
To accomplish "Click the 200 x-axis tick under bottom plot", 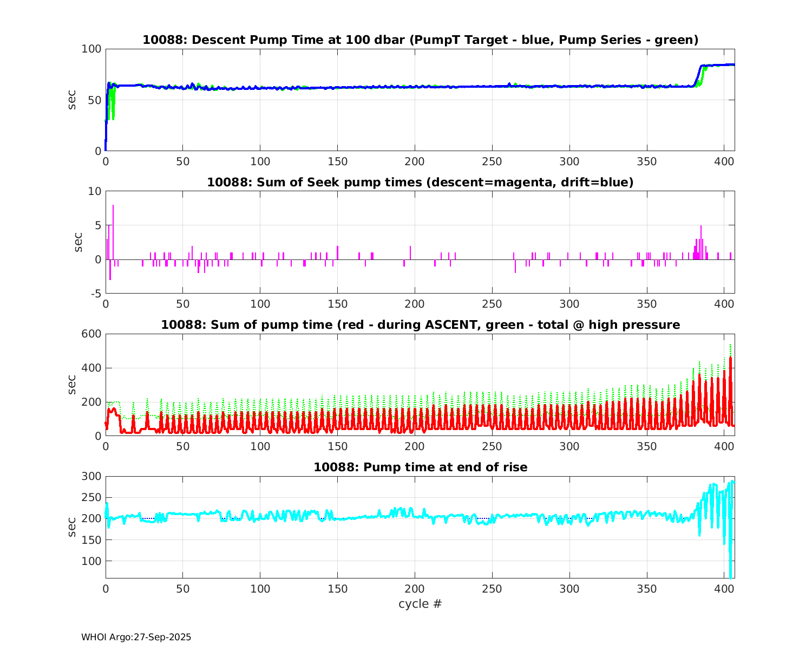I will click(x=415, y=589).
